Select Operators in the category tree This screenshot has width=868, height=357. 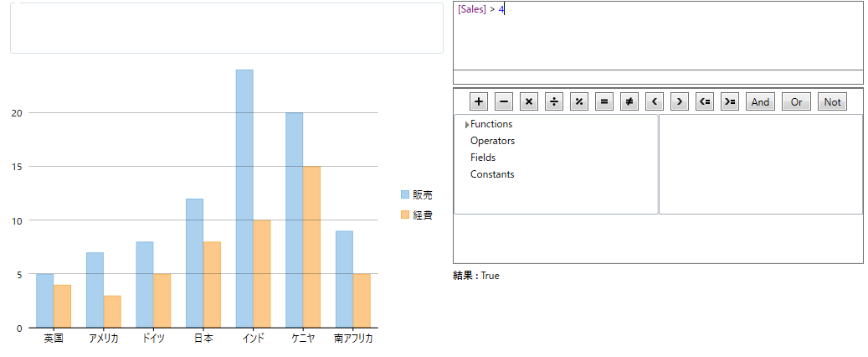pos(492,141)
